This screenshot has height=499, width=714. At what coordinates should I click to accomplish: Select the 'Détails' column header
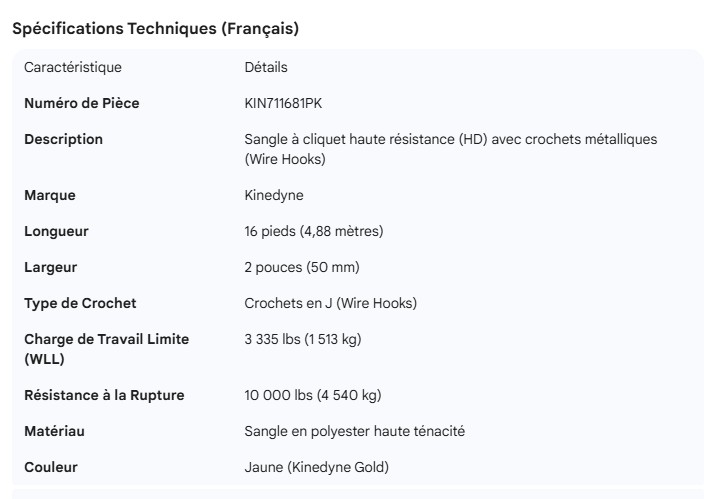(x=265, y=68)
